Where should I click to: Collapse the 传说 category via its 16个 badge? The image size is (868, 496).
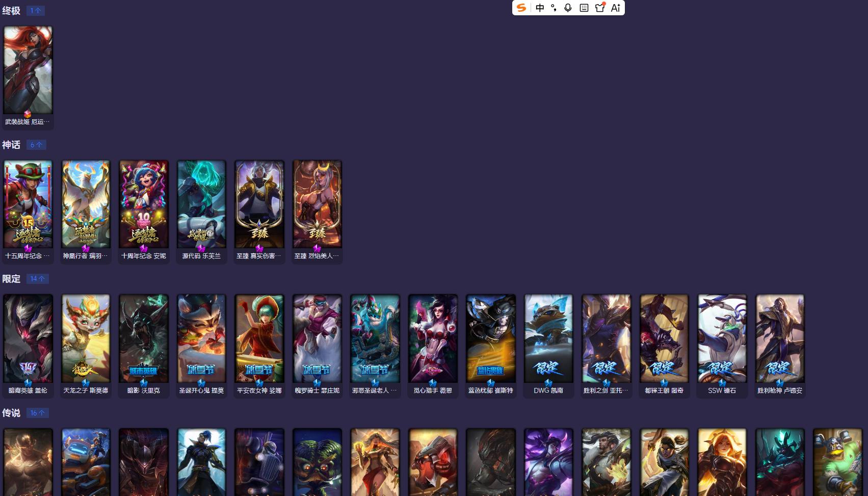pyautogui.click(x=38, y=413)
